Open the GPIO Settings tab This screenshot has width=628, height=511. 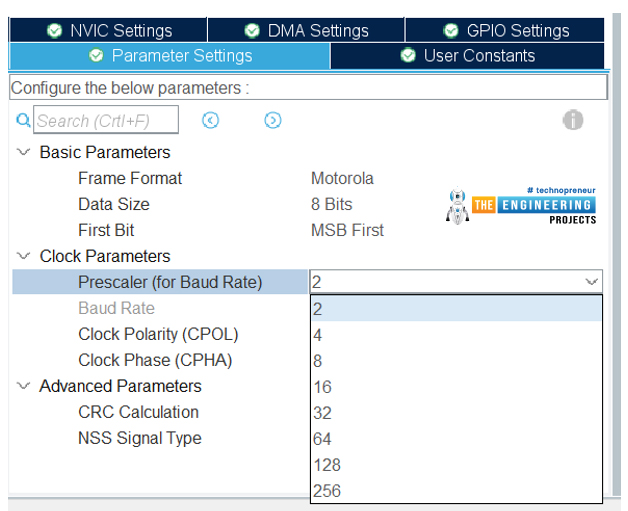click(505, 30)
